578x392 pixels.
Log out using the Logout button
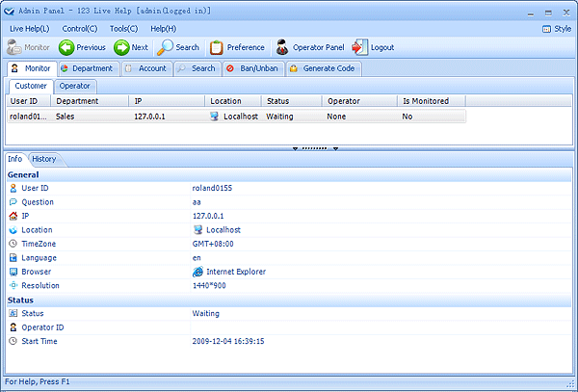[x=374, y=47]
